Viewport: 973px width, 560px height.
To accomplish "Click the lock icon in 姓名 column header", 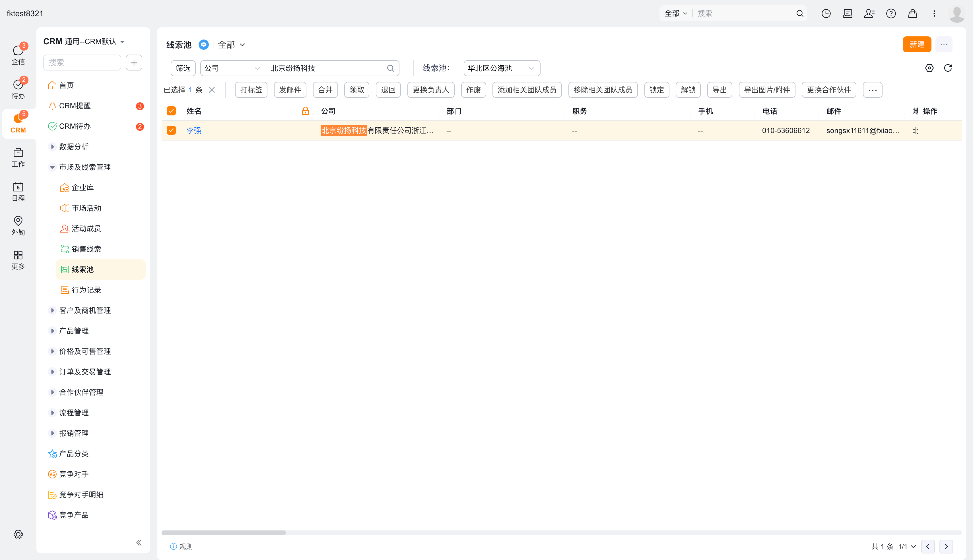I will point(306,111).
